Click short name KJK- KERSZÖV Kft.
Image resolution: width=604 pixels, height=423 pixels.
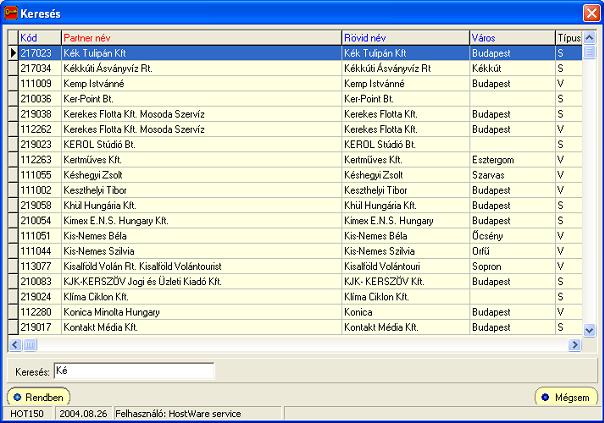coord(405,281)
